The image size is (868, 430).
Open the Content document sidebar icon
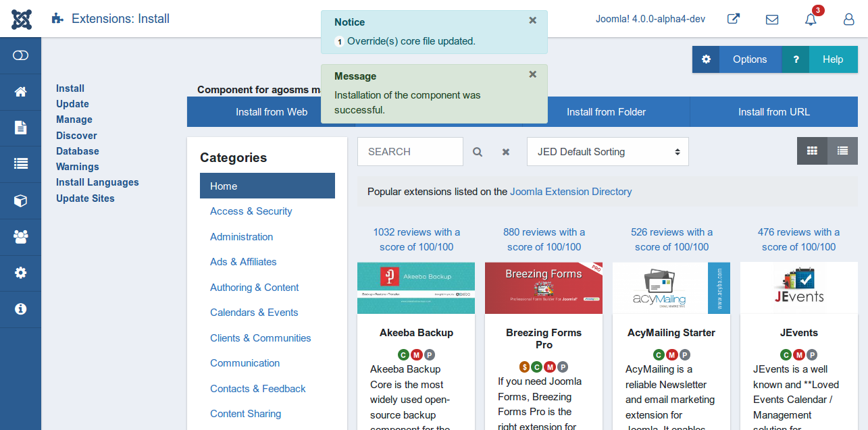pyautogui.click(x=20, y=128)
